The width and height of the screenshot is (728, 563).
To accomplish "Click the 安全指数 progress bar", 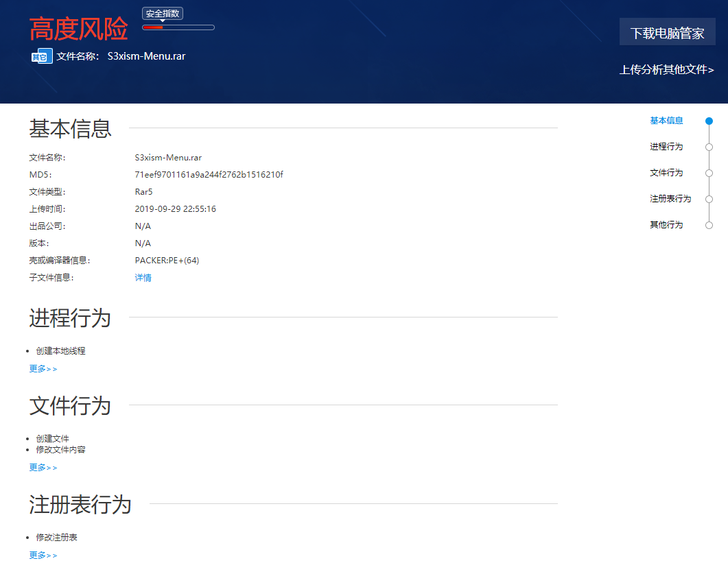I will click(178, 27).
